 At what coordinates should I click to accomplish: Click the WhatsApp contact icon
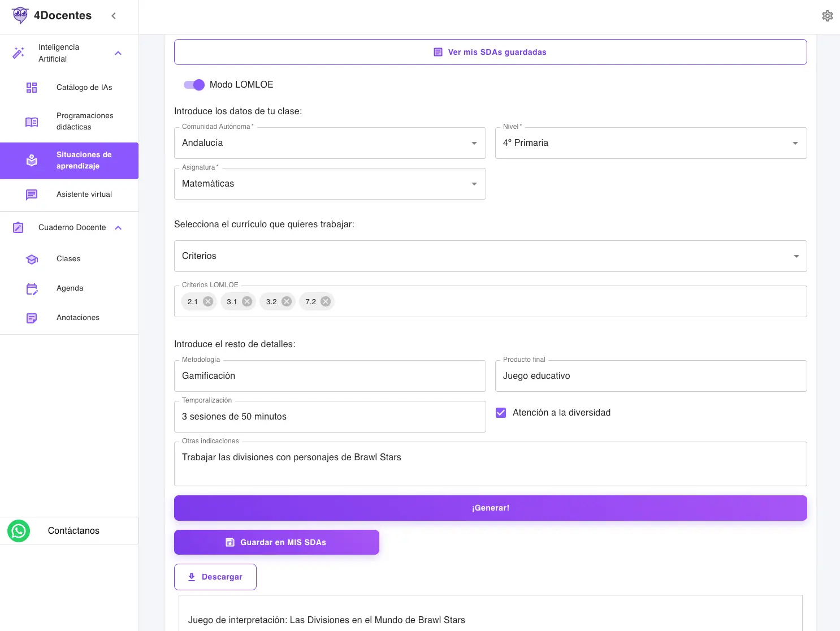pos(19,531)
